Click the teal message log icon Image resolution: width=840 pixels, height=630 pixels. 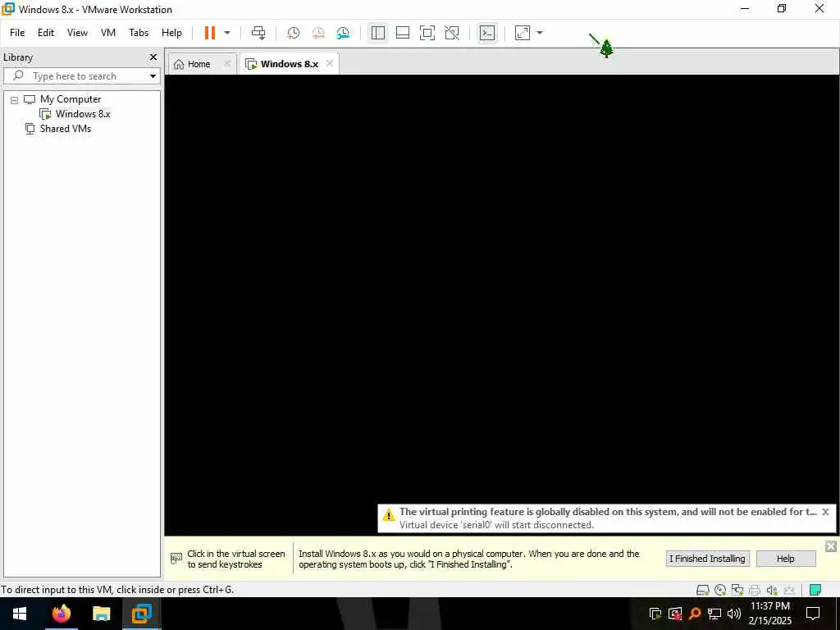[815, 590]
